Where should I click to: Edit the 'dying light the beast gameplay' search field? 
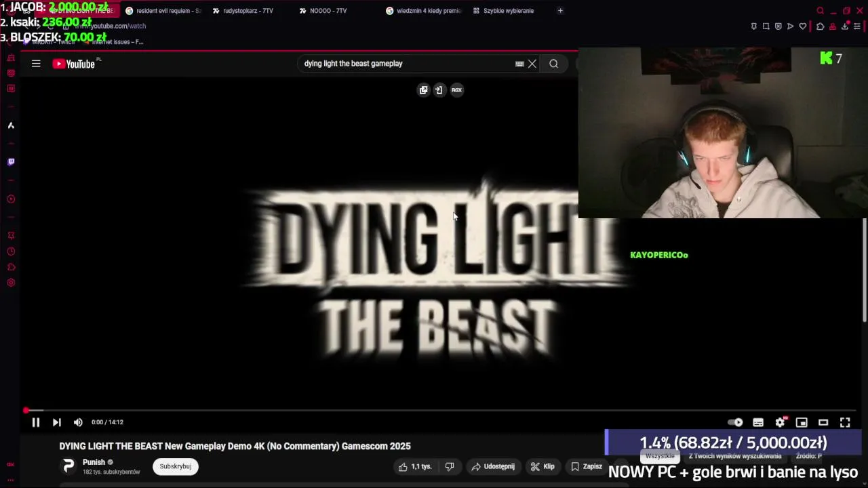pos(407,64)
